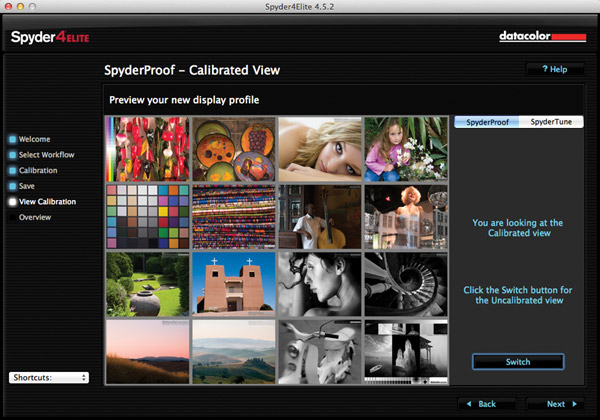
Task: Select the green rolling hills thumbnail
Action: pyautogui.click(x=234, y=352)
